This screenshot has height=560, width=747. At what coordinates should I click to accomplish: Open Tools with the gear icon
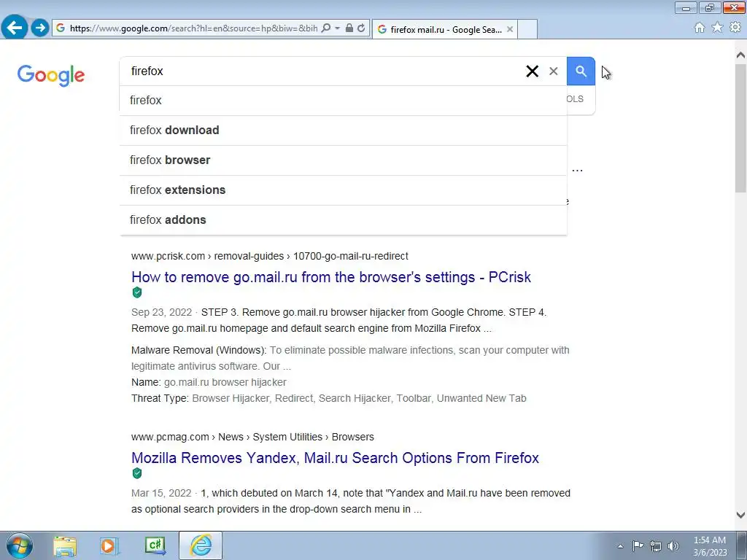click(x=735, y=28)
